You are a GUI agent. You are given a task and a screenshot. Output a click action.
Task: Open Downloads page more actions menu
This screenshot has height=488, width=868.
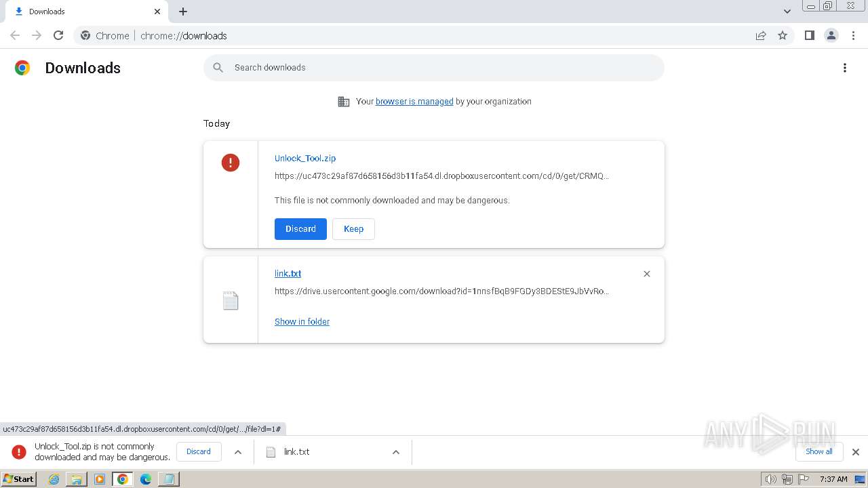click(x=845, y=68)
